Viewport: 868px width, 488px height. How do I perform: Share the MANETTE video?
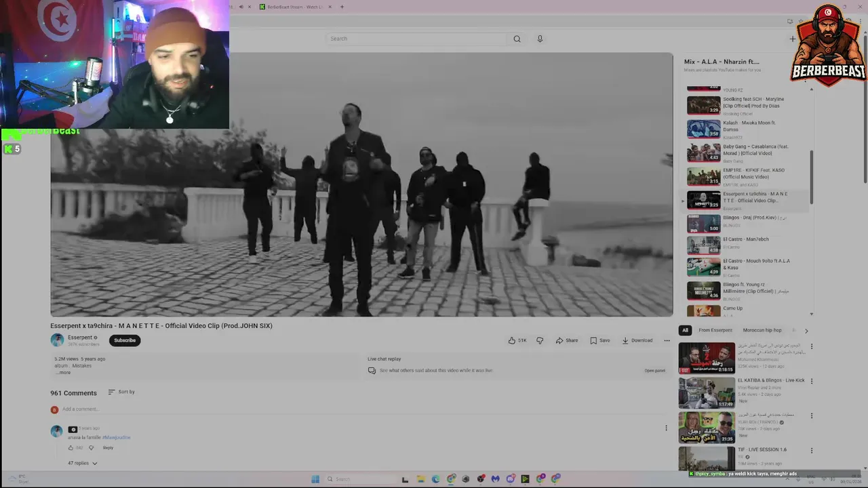[567, 340]
